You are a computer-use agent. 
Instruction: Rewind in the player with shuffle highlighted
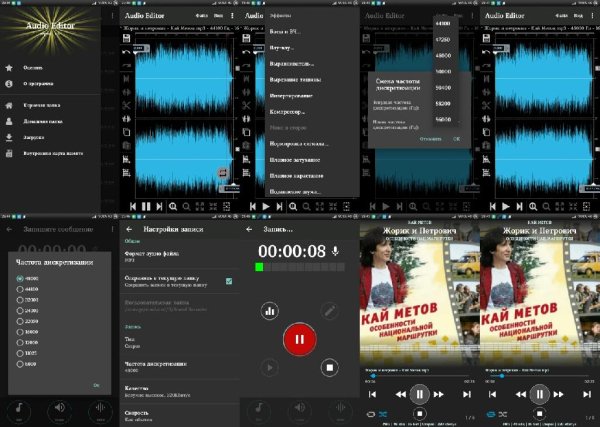(401, 394)
